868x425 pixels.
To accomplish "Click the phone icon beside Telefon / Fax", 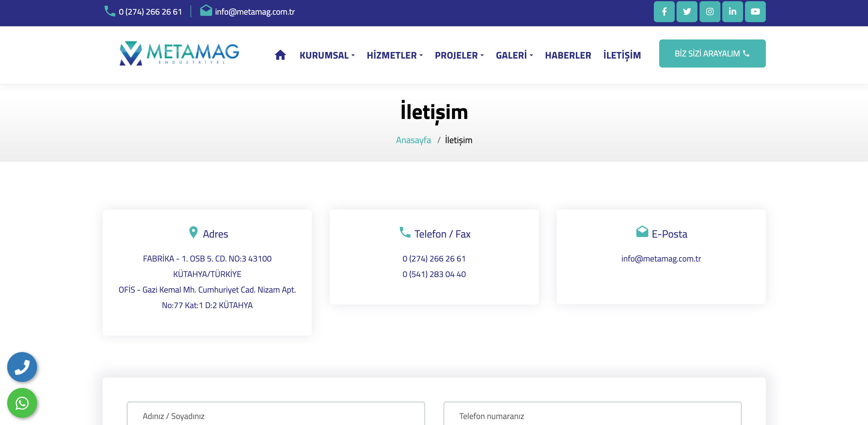I will [x=405, y=232].
